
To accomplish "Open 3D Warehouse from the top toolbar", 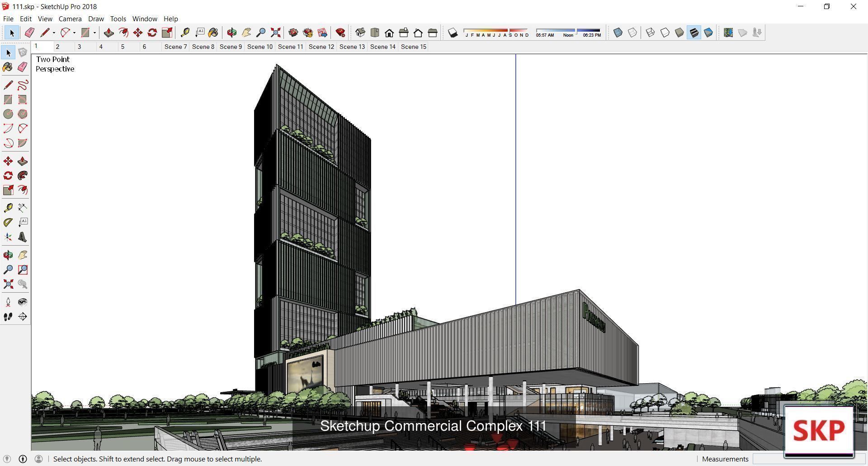I will click(293, 33).
